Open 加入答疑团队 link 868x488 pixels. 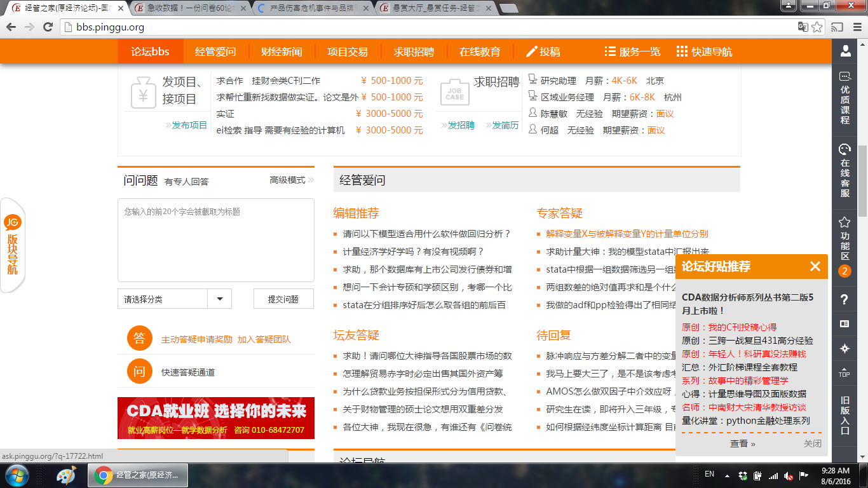click(264, 339)
